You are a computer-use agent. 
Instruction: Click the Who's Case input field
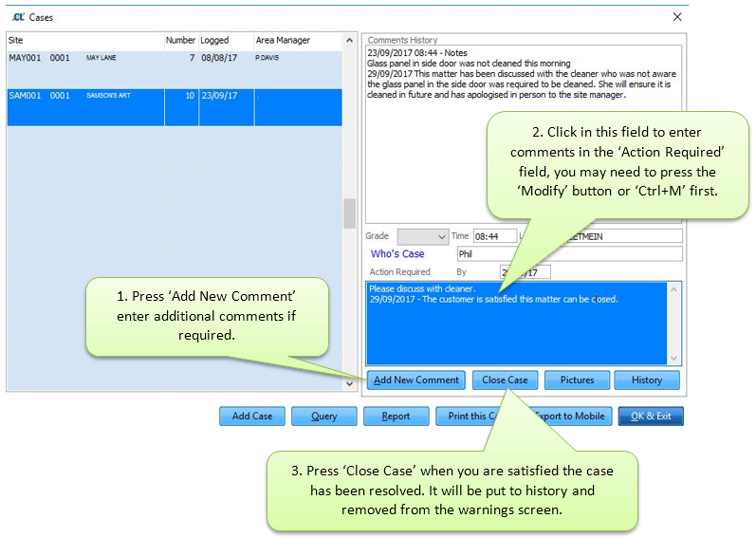(567, 254)
